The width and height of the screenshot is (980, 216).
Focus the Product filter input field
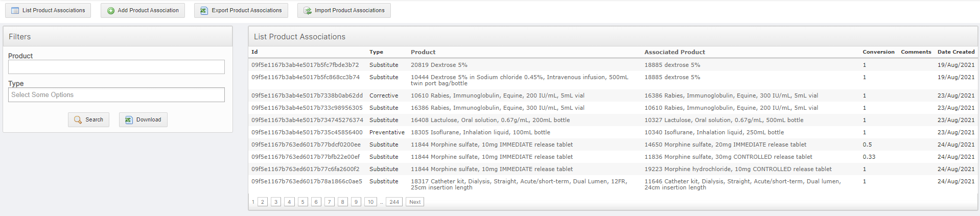pyautogui.click(x=116, y=67)
